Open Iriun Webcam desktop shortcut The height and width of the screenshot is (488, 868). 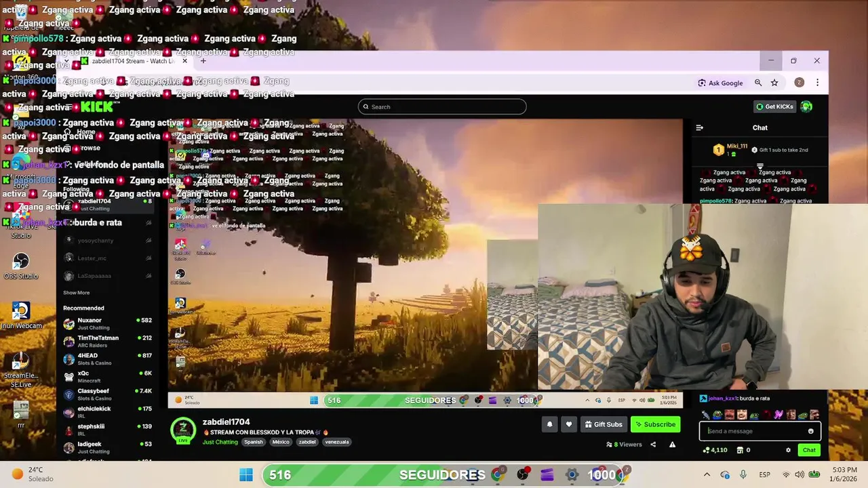21,316
